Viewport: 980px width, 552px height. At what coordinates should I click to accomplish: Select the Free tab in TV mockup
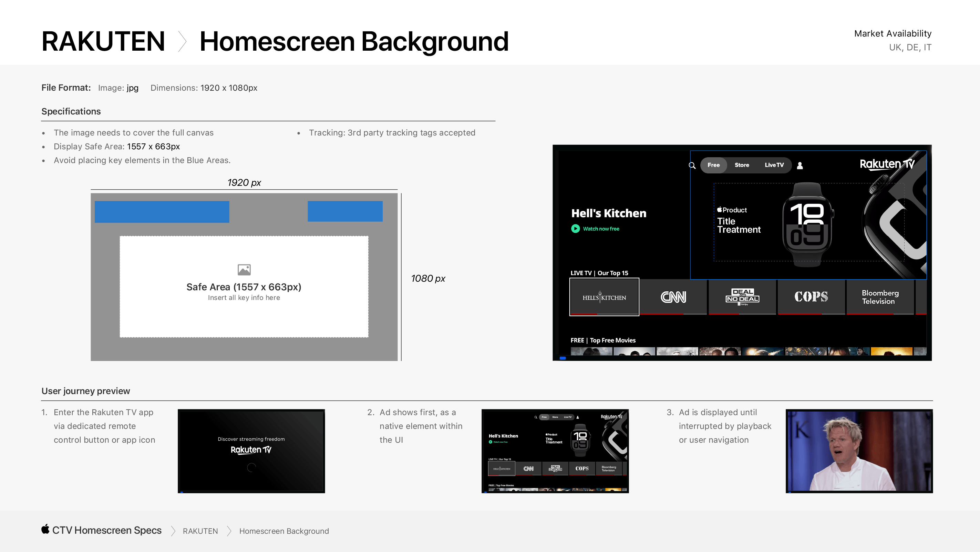pos(713,165)
